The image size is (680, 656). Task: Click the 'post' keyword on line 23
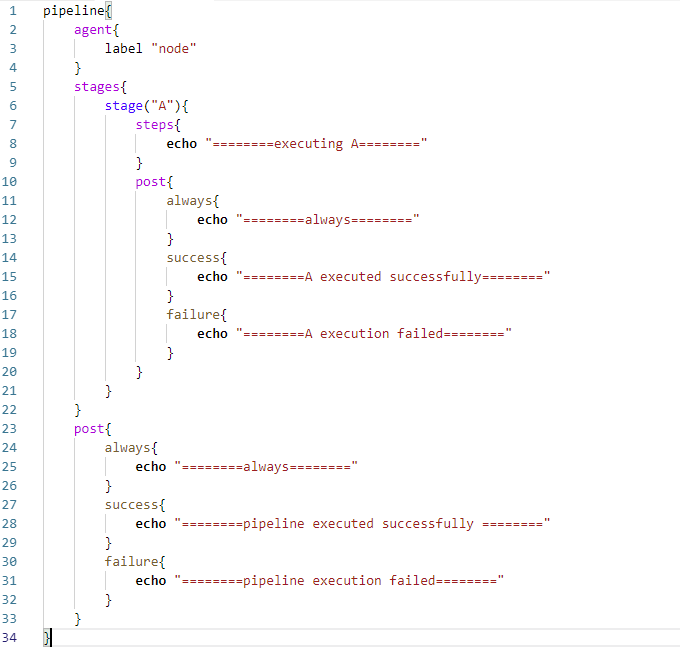(x=89, y=428)
